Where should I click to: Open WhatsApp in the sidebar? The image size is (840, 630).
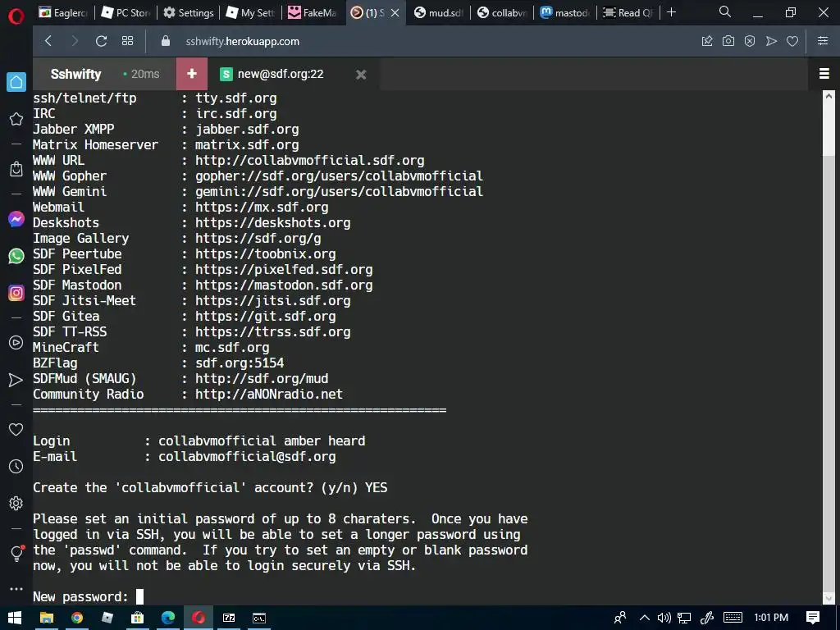(x=16, y=256)
